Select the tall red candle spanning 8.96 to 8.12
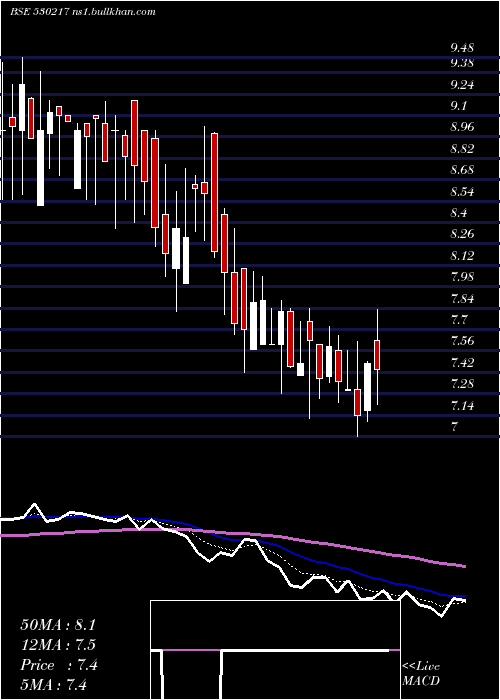The height and width of the screenshot is (700, 500). 214,192
